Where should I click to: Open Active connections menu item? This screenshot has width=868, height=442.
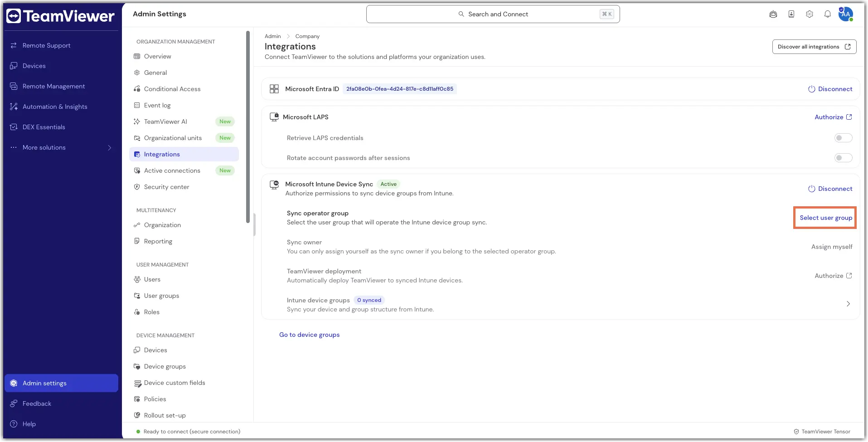[x=184, y=170]
